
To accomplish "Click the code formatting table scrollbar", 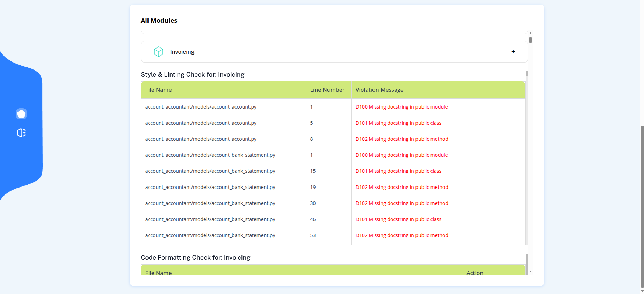I will tap(527, 264).
